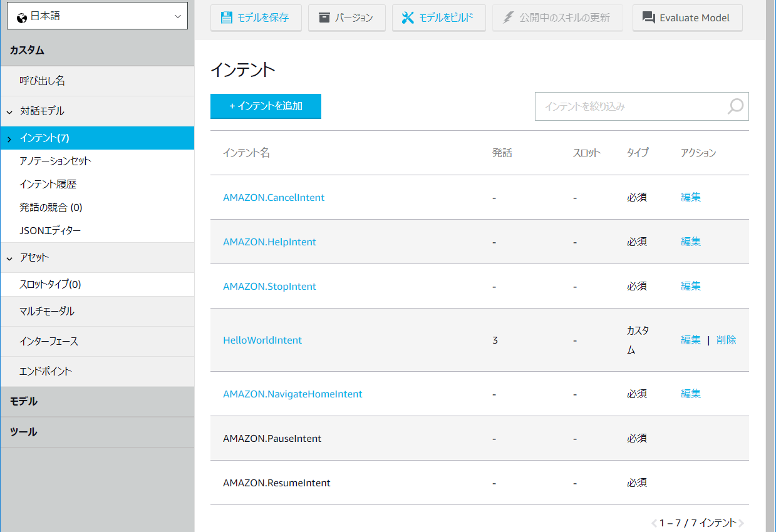The image size is (776, 532).
Task: Open the AMAZON.NavigateHomeIntent link
Action: click(292, 394)
